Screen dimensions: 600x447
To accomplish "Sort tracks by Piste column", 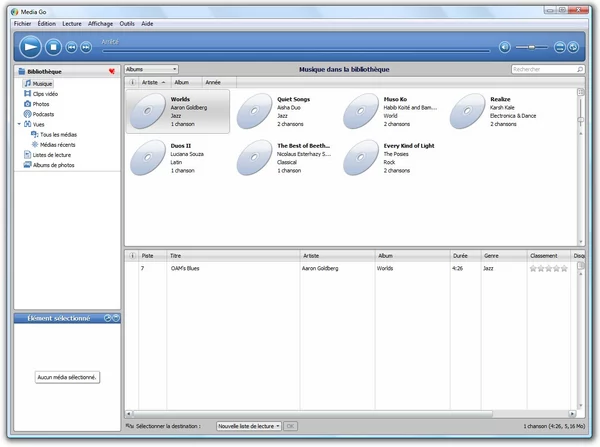I will point(152,256).
